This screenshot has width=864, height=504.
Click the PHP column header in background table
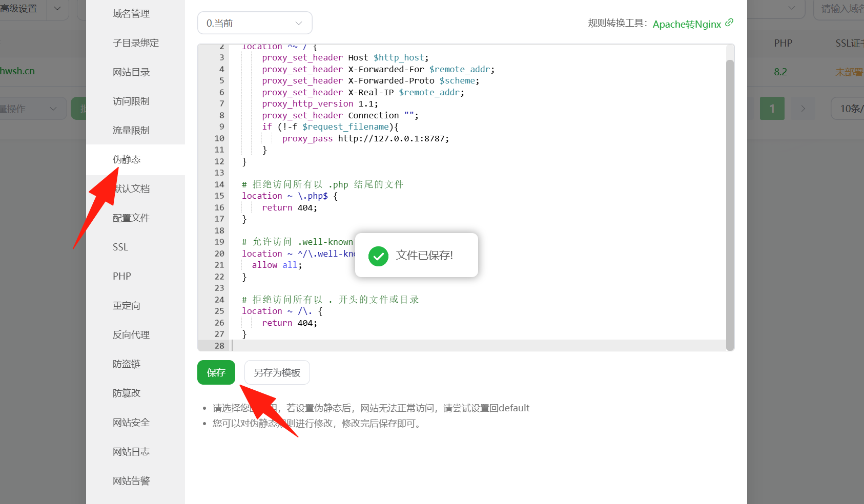(x=783, y=44)
